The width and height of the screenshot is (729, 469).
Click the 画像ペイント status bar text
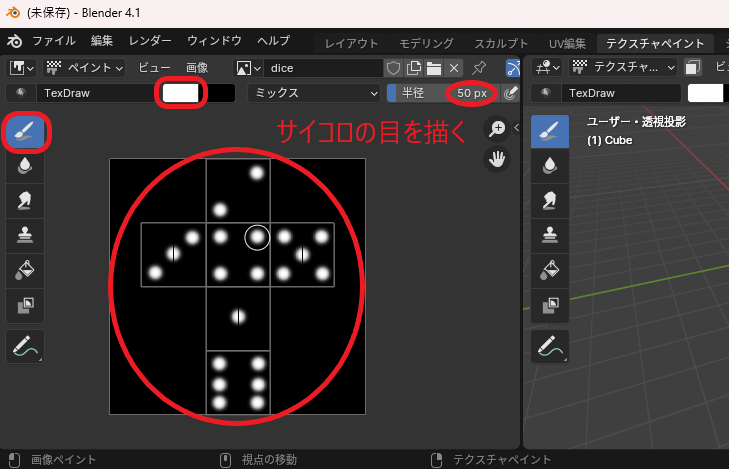click(x=64, y=460)
